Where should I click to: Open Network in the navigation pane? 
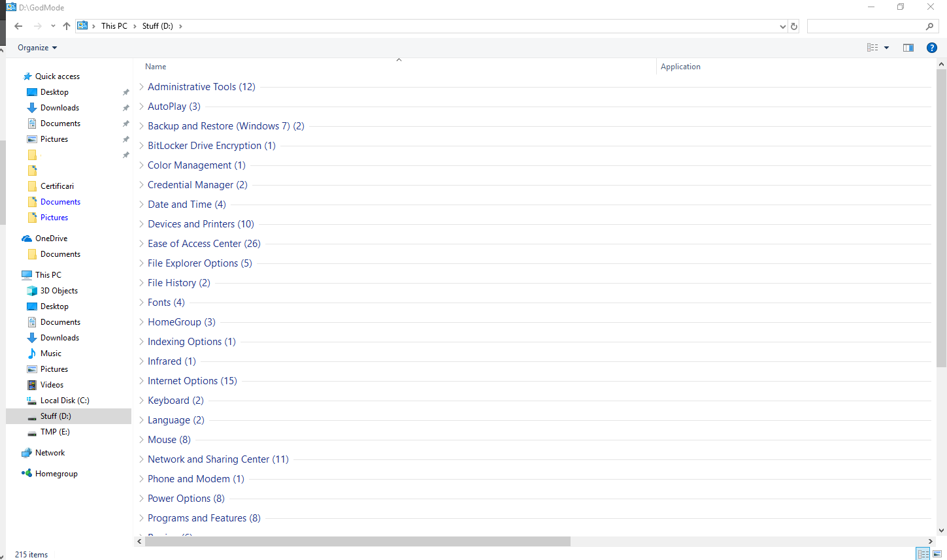pyautogui.click(x=50, y=453)
